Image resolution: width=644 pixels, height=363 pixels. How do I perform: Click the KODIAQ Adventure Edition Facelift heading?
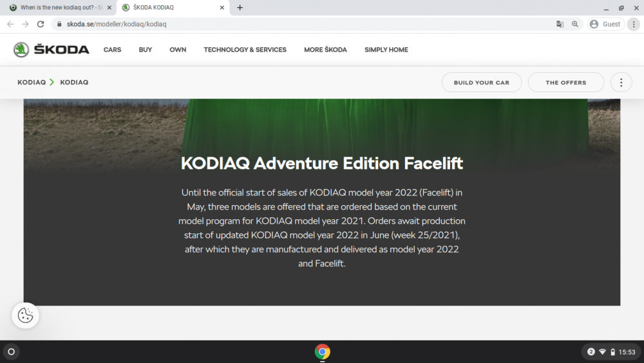322,163
